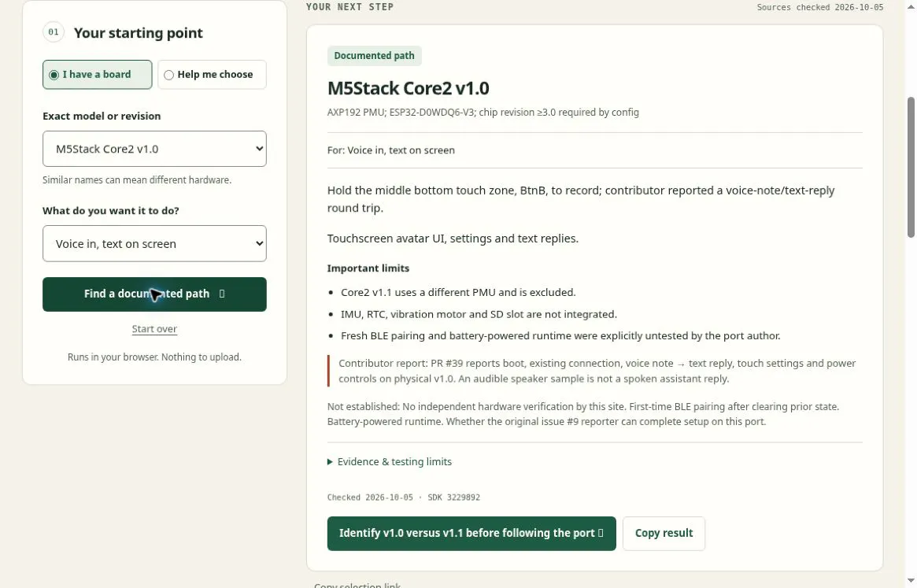Click the Start over link
The height and width of the screenshot is (588, 917).
[154, 329]
